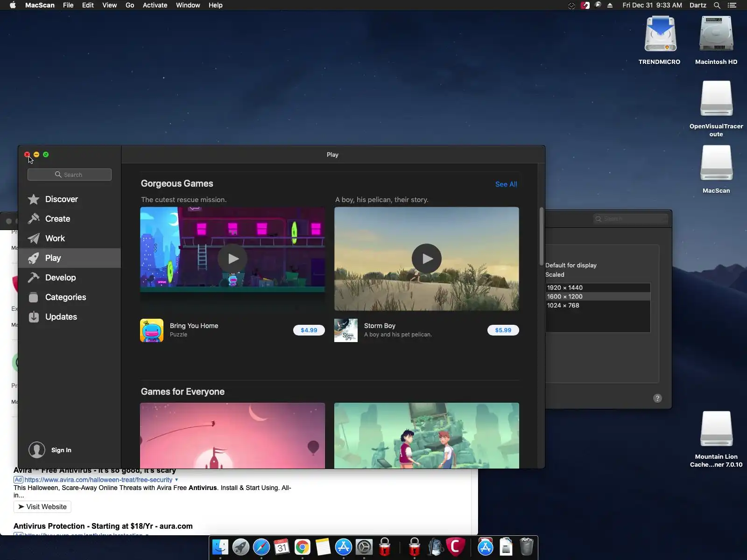Image resolution: width=747 pixels, height=560 pixels.
Task: Open the Edit menu
Action: tap(88, 5)
